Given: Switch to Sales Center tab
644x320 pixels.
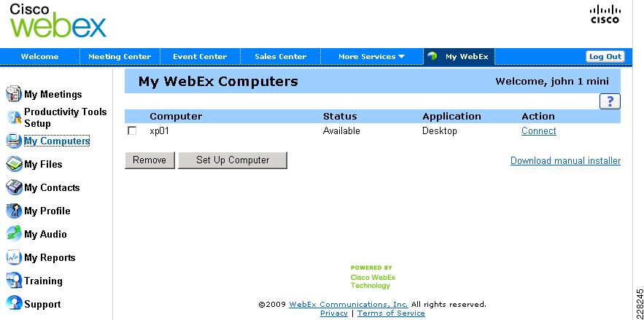Looking at the screenshot, I should [280, 57].
